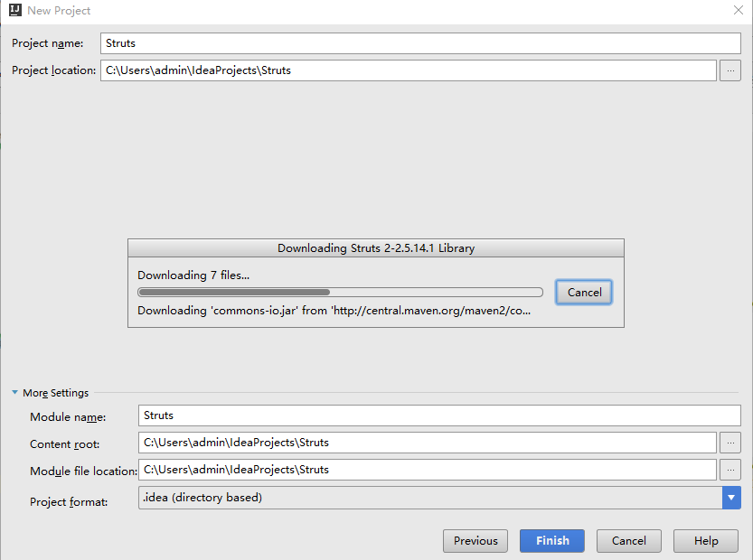Open Help for New Project
Viewport: 753px width, 560px height.
point(706,541)
